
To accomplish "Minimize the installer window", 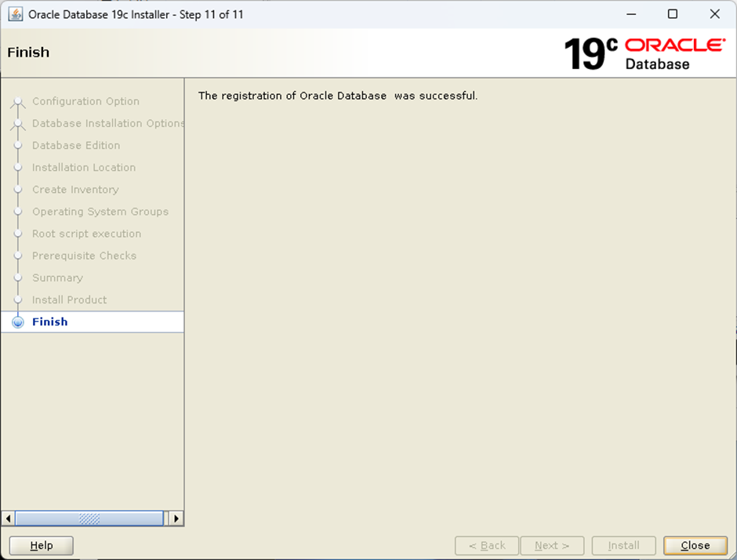I will pos(631,14).
